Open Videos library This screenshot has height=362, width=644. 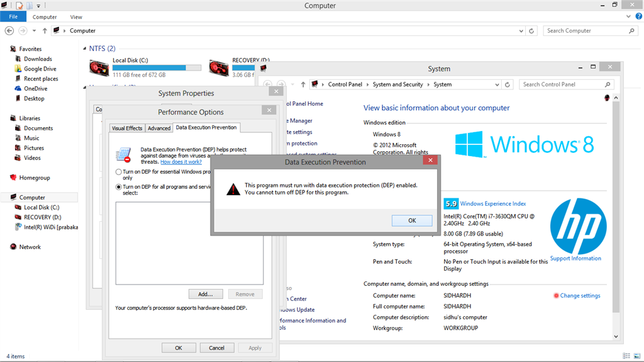32,157
